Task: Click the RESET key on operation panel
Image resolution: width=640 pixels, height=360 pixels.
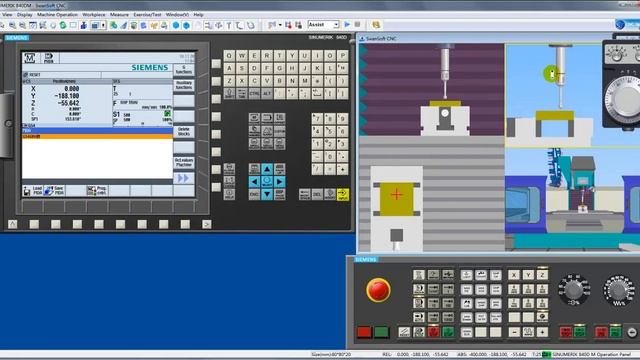Action: (x=404, y=332)
